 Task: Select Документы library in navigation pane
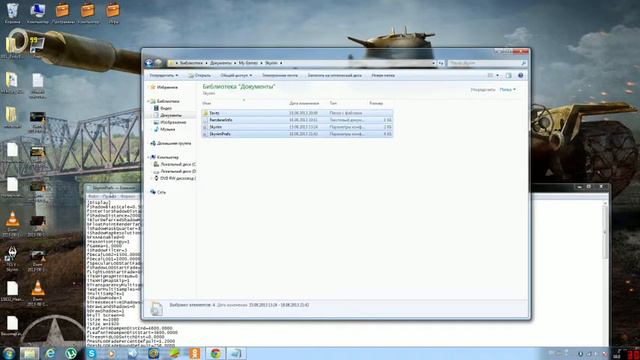pos(171,115)
